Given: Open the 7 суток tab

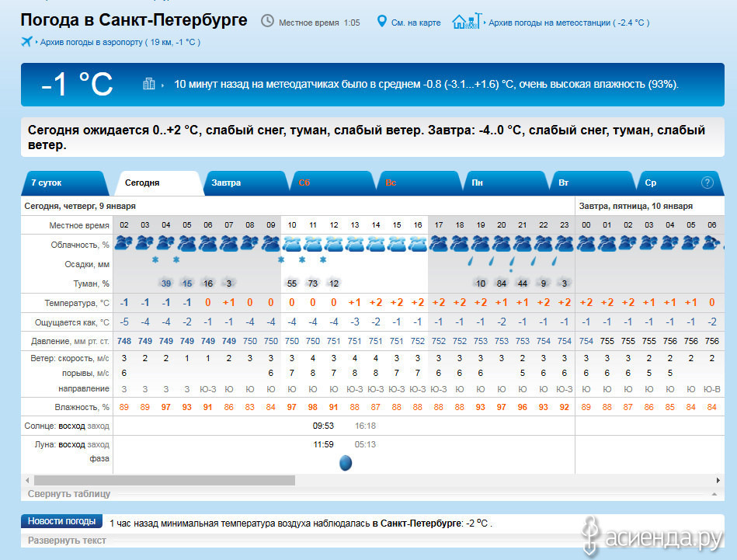Looking at the screenshot, I should tap(64, 183).
